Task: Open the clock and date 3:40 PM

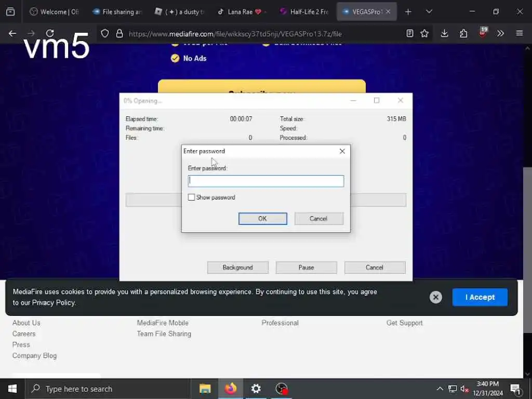Action: click(x=488, y=389)
